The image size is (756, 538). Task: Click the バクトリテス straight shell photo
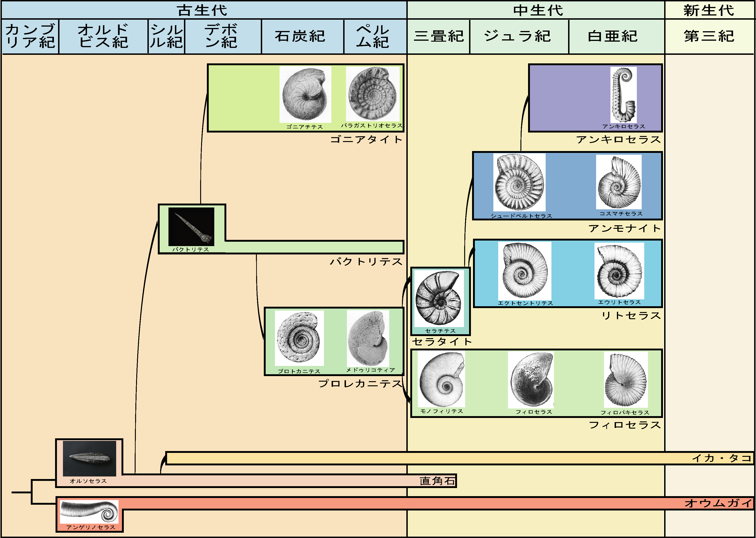point(191,227)
